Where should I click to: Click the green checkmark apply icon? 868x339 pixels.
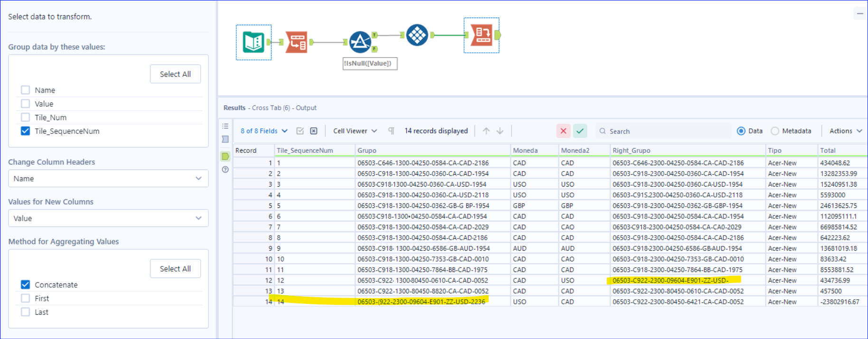coord(580,131)
